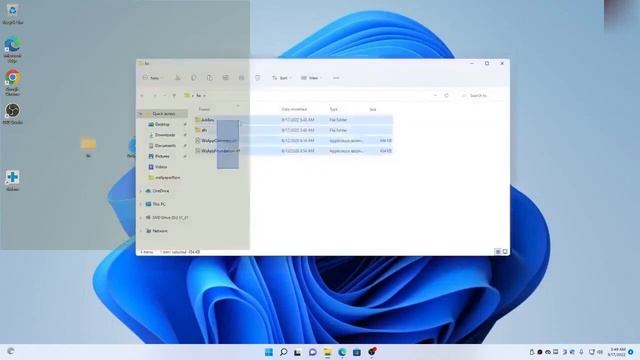This screenshot has width=640, height=360.
Task: Open the Start menu on the taskbar
Action: pos(269,352)
